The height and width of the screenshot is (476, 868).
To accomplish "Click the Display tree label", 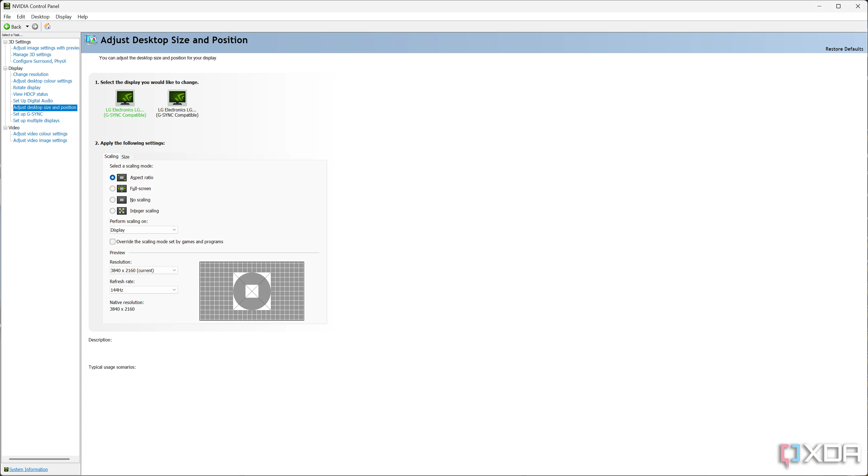I will pos(15,69).
